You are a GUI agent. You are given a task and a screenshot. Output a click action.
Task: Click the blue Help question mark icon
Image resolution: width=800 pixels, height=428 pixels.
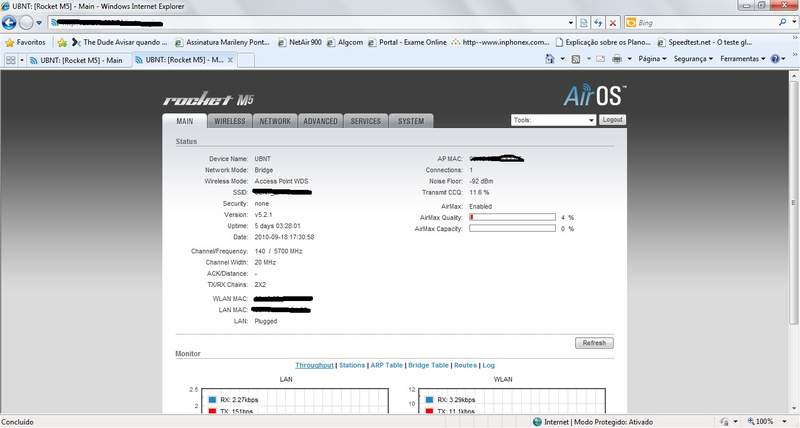pos(775,59)
